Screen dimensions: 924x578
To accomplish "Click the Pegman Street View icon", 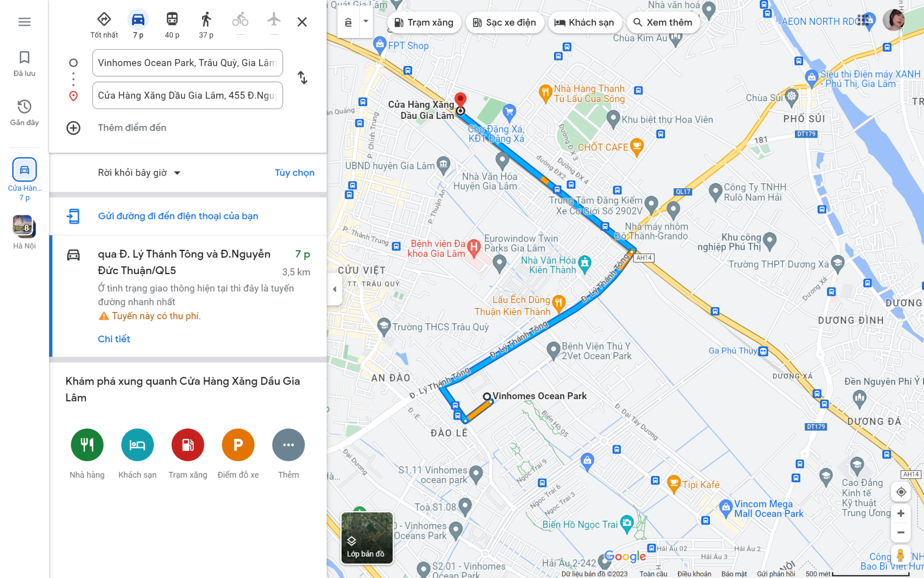I will coord(900,555).
